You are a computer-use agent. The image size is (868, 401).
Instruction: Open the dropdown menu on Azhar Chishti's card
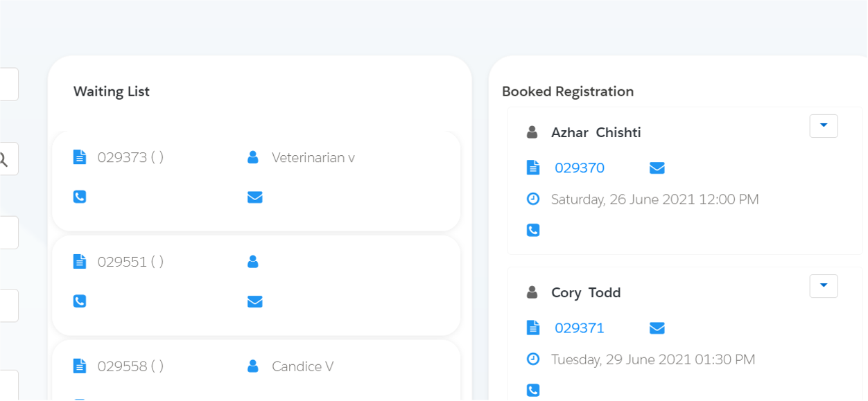823,126
